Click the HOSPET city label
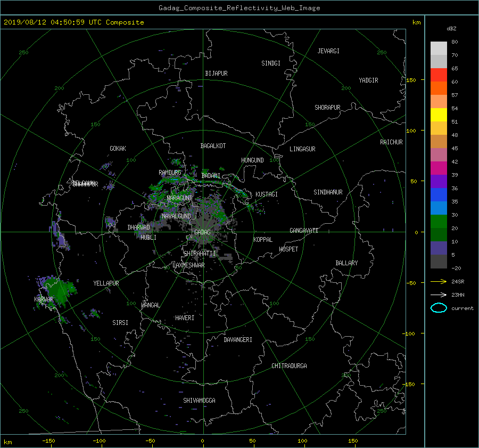Viewport: 479px width, 448px height. [288, 249]
